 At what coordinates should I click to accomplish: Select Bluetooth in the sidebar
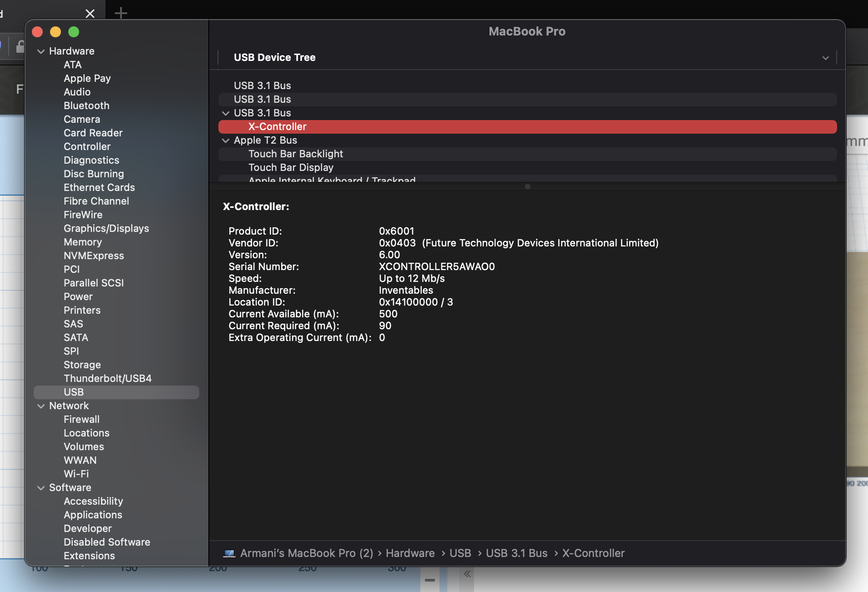(86, 106)
